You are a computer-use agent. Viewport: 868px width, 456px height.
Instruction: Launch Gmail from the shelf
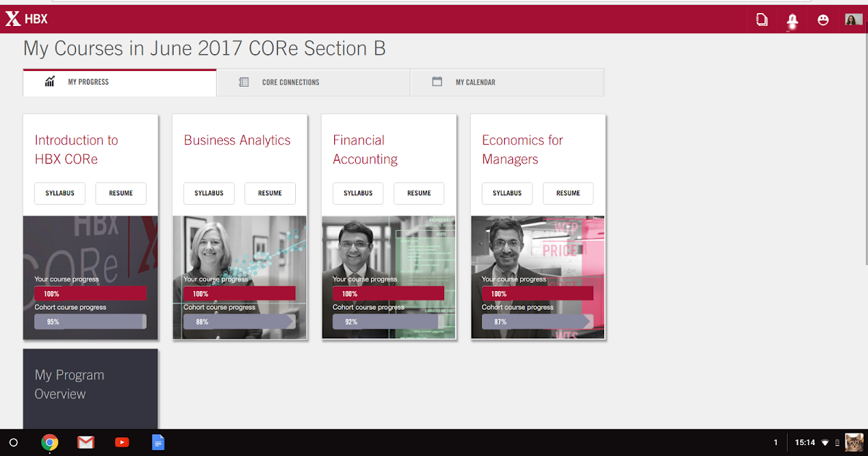[x=85, y=442]
